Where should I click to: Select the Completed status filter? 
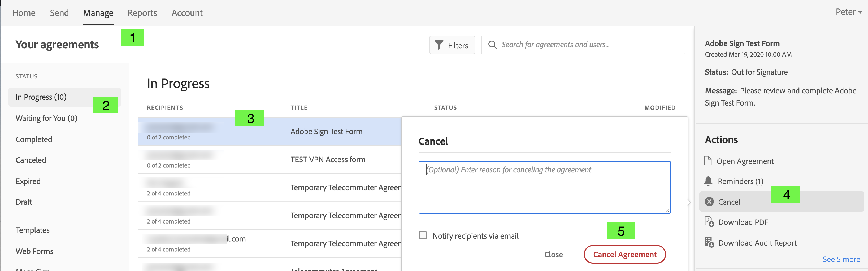[x=34, y=139]
